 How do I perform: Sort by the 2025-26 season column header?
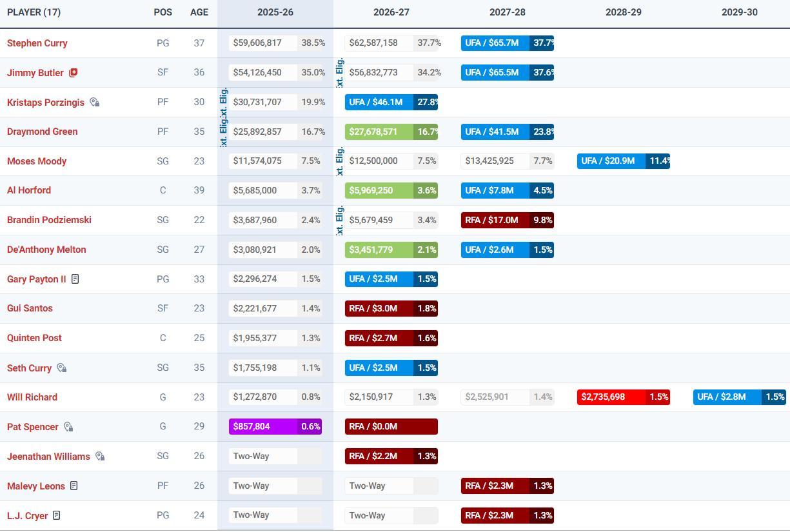(275, 12)
